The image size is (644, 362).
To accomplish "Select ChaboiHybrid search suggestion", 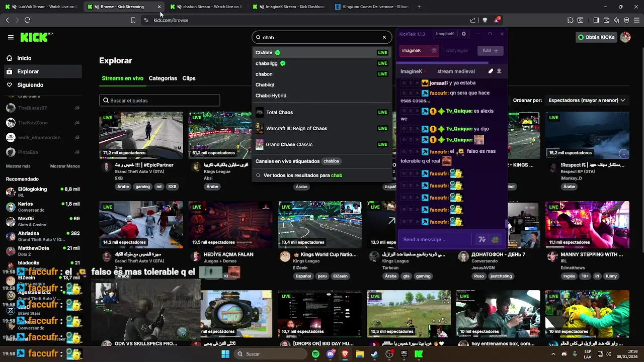I will tap(321, 96).
